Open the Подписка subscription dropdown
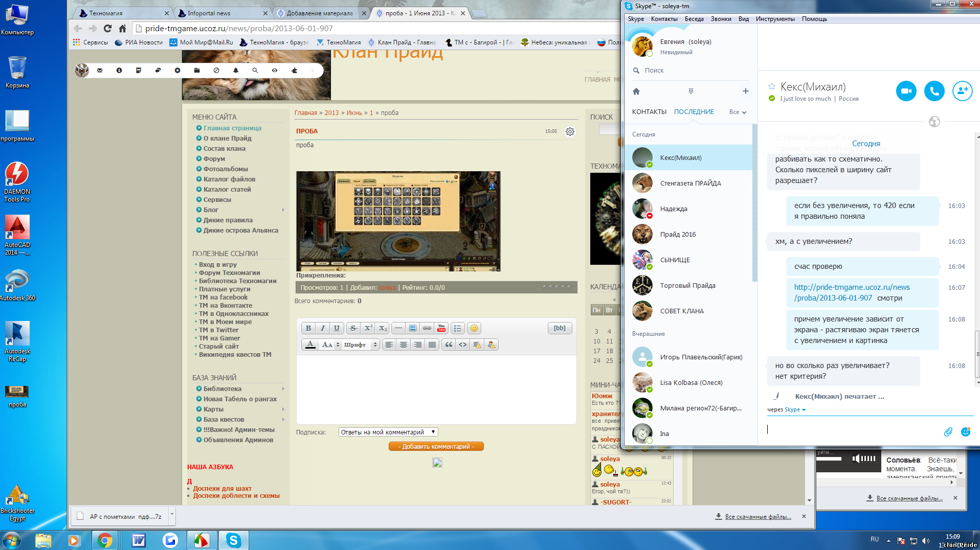Image resolution: width=980 pixels, height=550 pixels. (388, 432)
